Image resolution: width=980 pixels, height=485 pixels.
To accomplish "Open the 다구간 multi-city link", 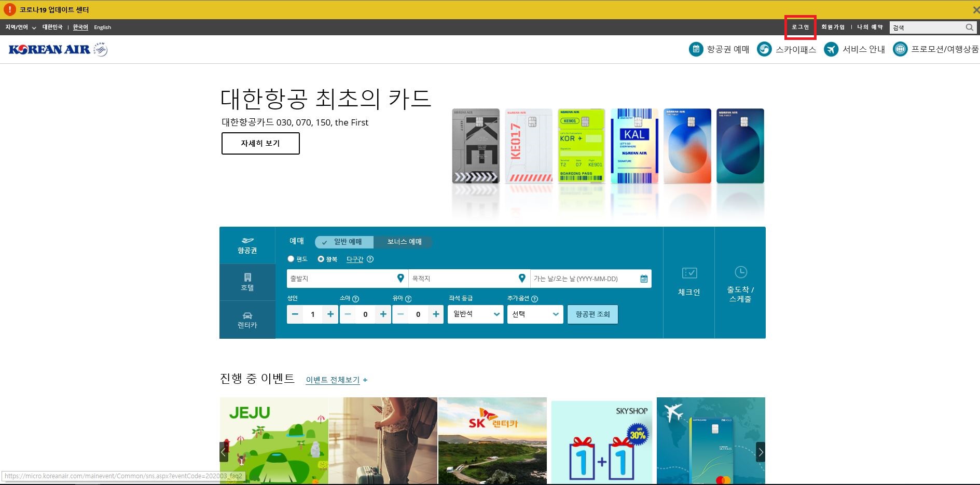I will point(355,259).
